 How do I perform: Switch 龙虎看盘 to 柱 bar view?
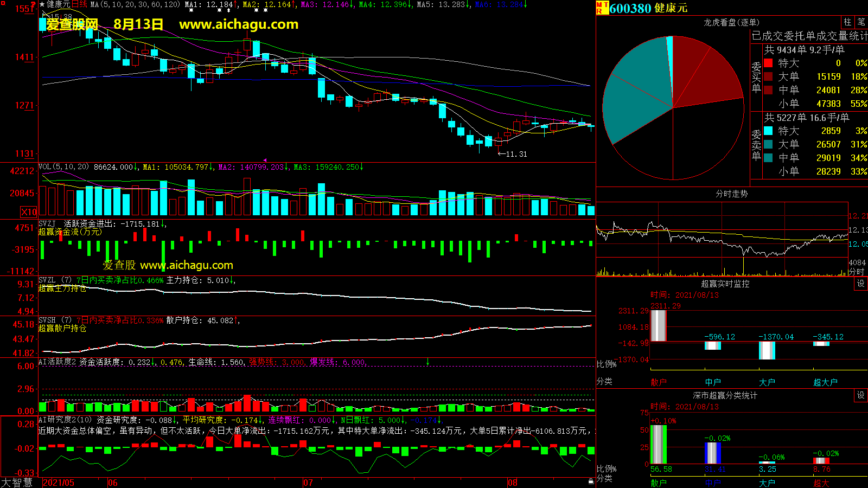[x=847, y=22]
